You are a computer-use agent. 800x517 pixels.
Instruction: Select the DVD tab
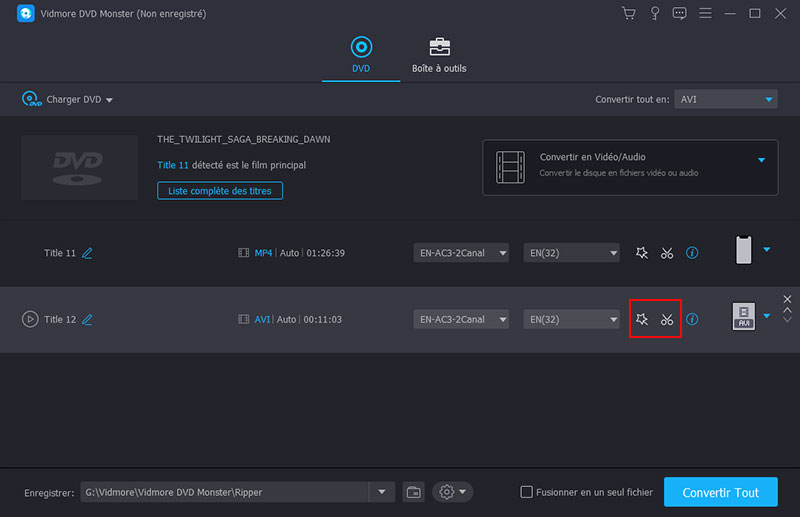pyautogui.click(x=361, y=55)
